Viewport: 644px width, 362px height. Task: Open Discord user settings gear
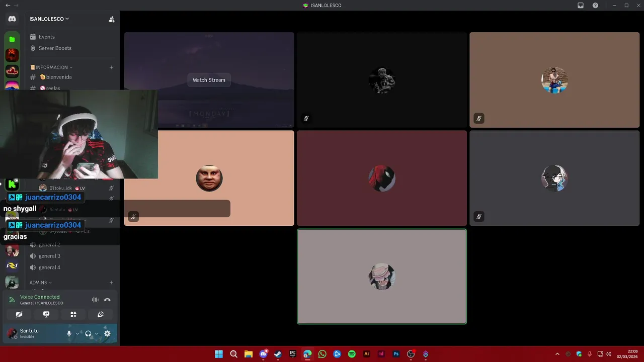(x=107, y=333)
